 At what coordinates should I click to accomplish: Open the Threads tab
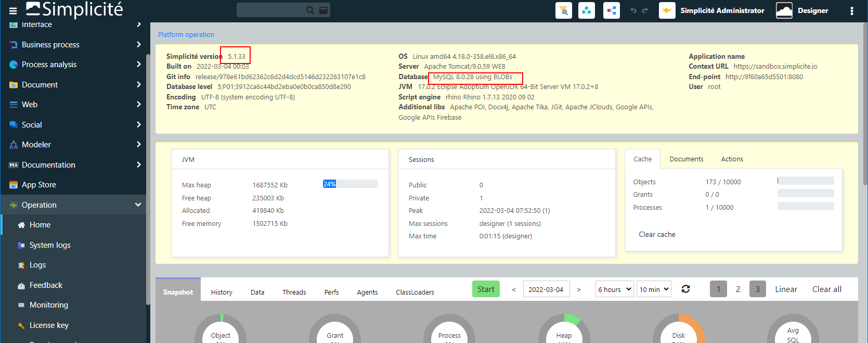[294, 292]
